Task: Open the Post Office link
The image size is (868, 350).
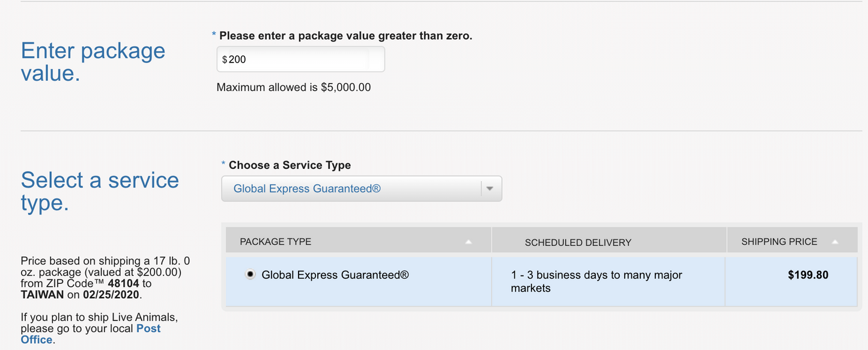Action: (148, 328)
